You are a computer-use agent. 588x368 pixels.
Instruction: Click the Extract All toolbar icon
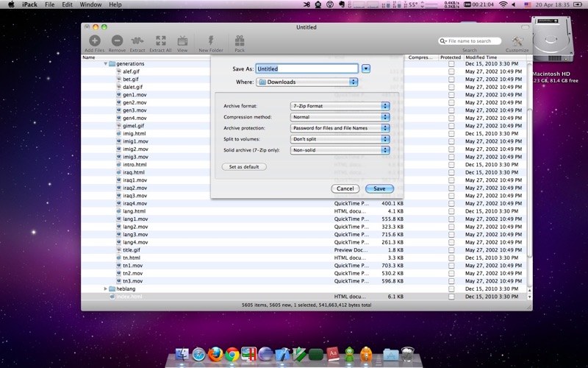click(160, 41)
